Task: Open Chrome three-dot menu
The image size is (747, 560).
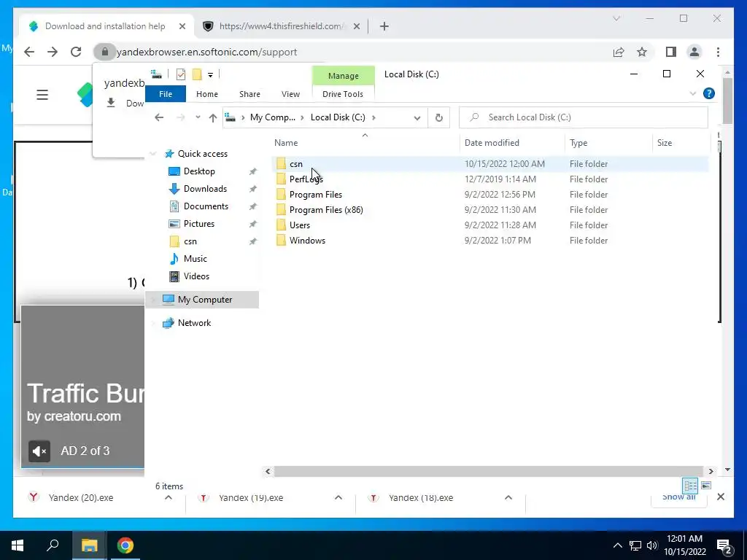Action: pyautogui.click(x=718, y=52)
